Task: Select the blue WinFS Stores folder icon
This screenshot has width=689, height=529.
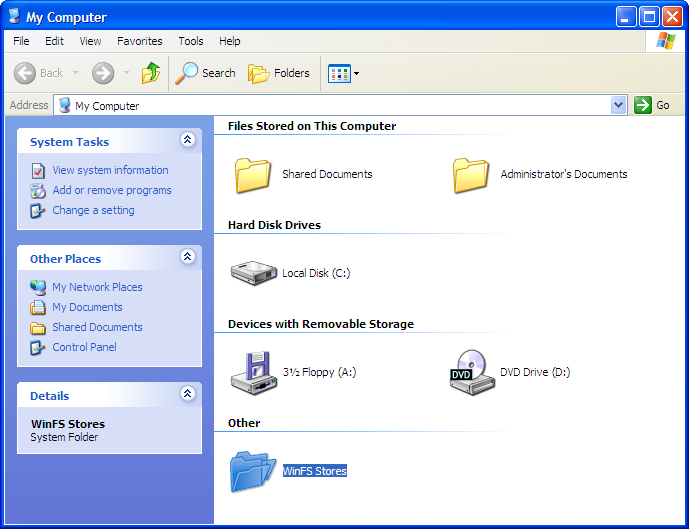Action: (253, 471)
